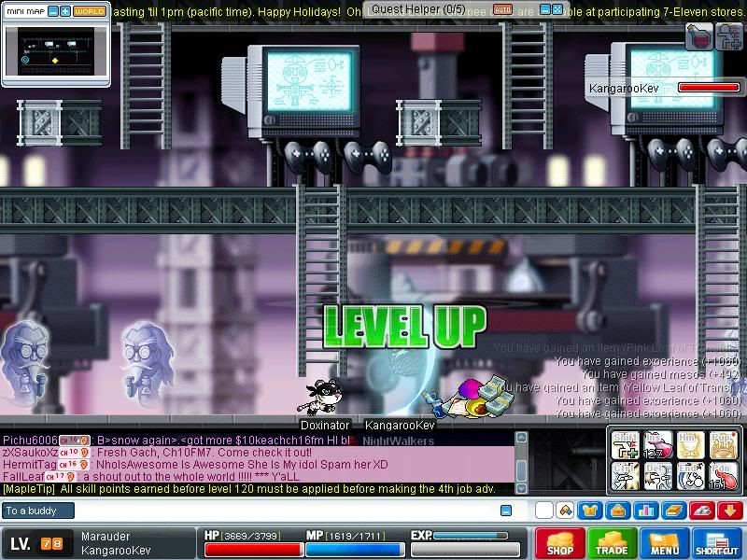The image size is (747, 560).
Task: Click the Doxinator panda pet
Action: click(x=319, y=397)
